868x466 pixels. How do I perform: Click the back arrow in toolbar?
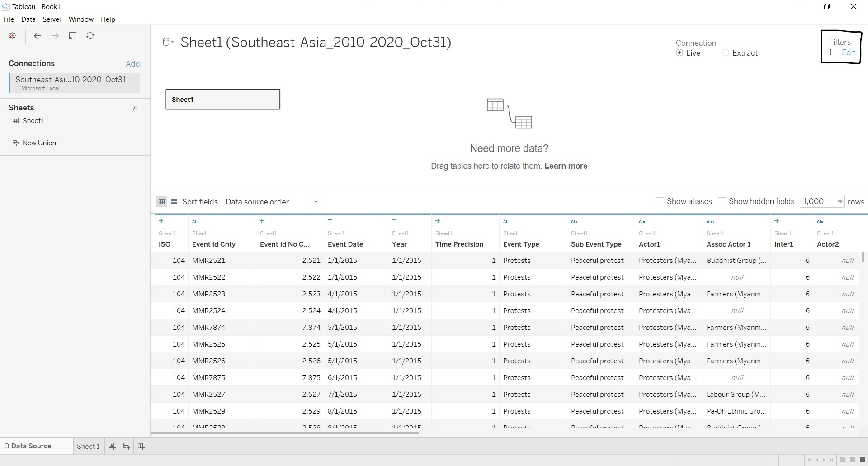[38, 36]
